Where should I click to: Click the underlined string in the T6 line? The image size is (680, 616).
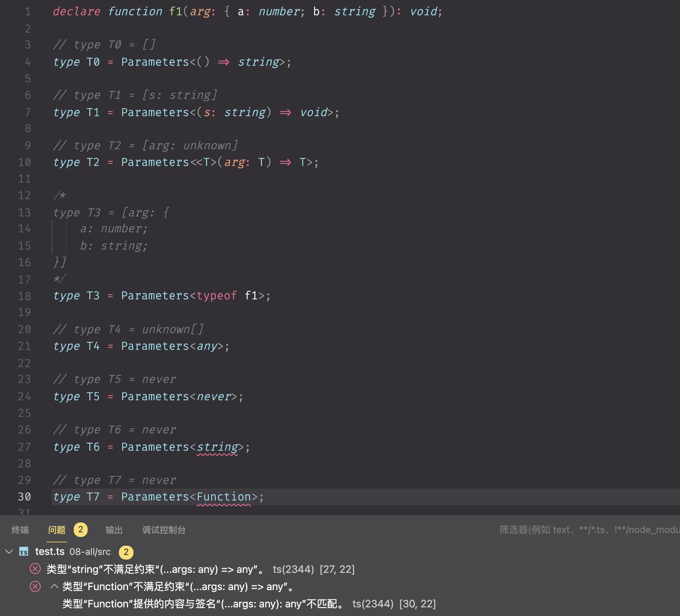coord(217,447)
